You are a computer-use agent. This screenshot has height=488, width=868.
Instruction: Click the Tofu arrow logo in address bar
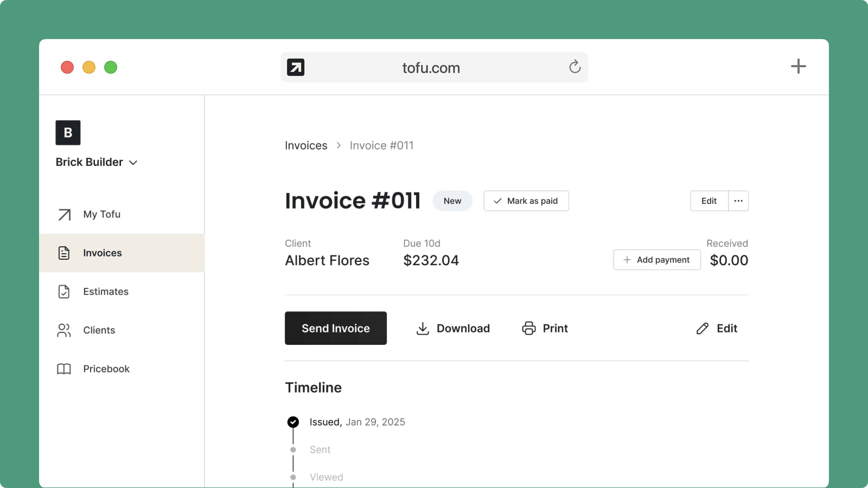(295, 67)
